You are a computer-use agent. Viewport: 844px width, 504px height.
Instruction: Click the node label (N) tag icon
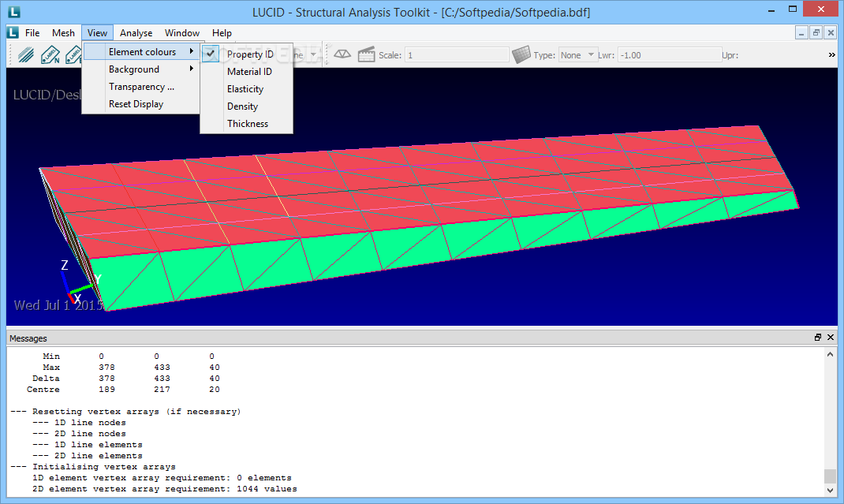click(50, 55)
